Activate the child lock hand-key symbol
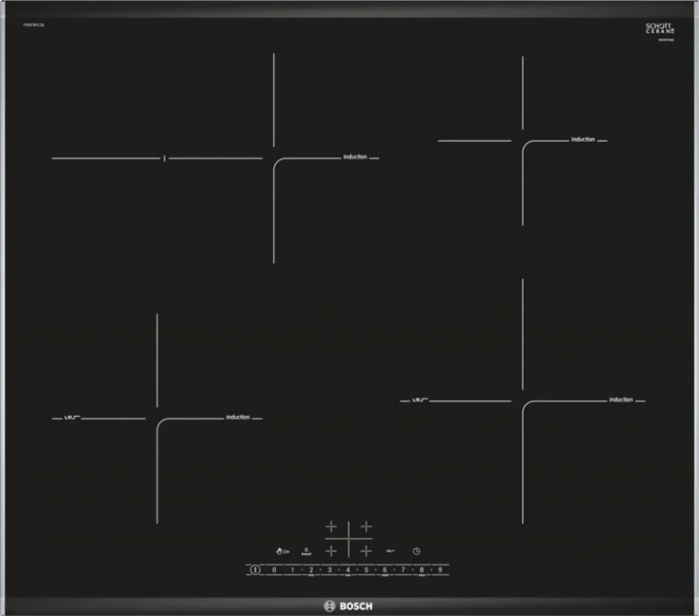This screenshot has width=699, height=616. pos(282,551)
